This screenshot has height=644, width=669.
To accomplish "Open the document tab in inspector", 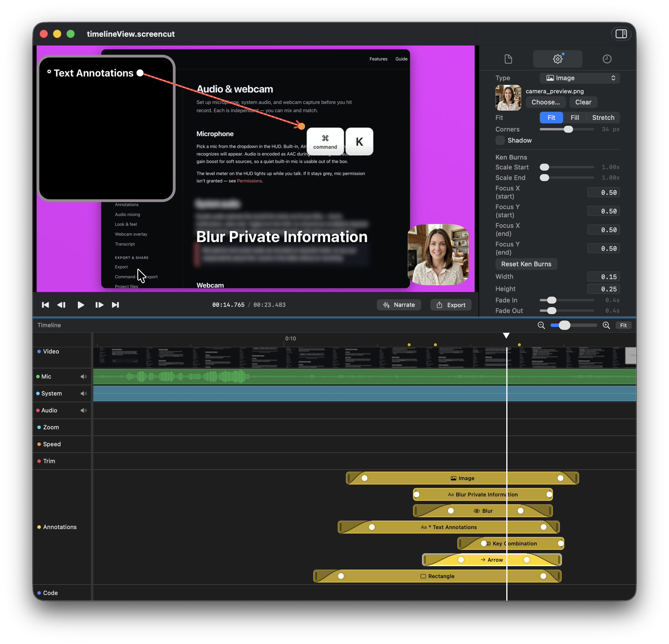I will 508,59.
